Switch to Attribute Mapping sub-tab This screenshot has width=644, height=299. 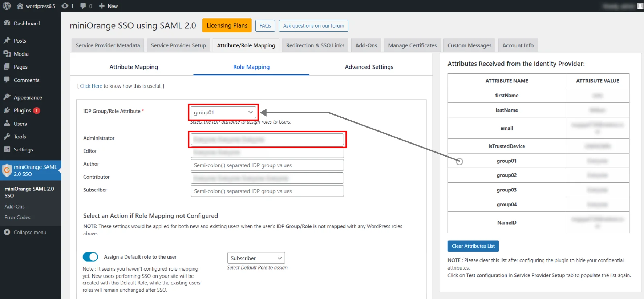134,67
